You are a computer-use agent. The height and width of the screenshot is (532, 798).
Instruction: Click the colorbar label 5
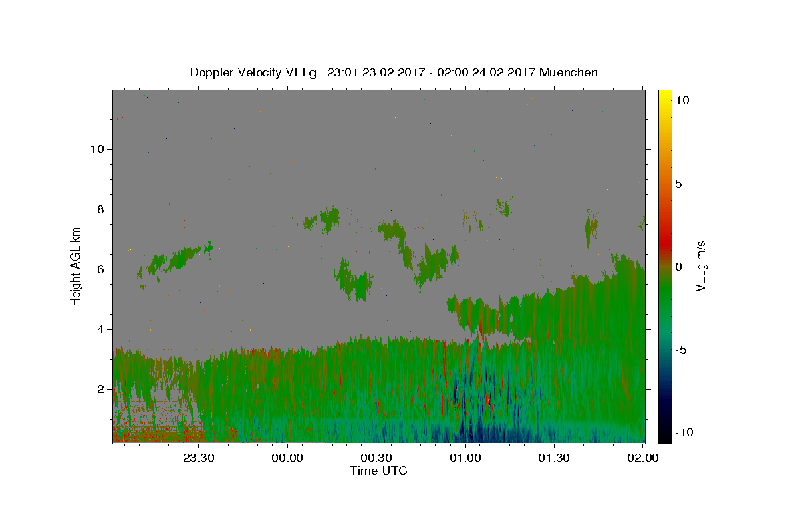coord(678,184)
